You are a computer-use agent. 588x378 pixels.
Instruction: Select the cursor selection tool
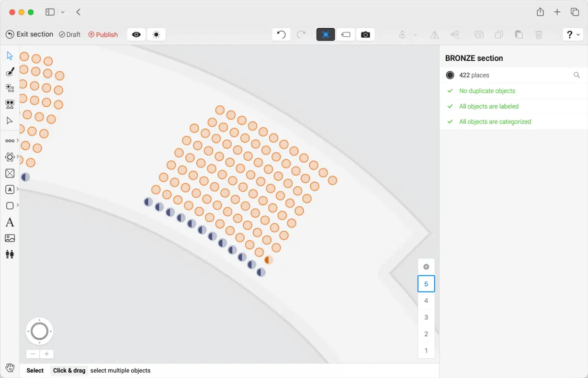pos(10,56)
